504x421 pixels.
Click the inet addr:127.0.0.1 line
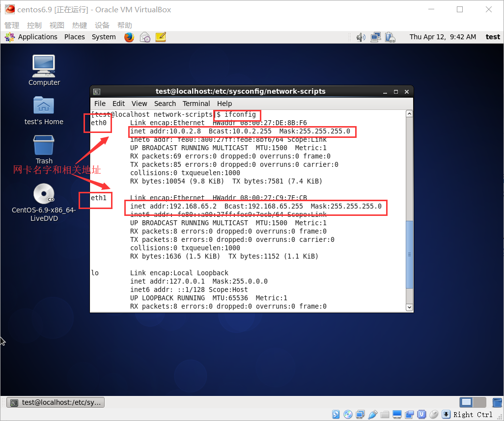pos(198,281)
